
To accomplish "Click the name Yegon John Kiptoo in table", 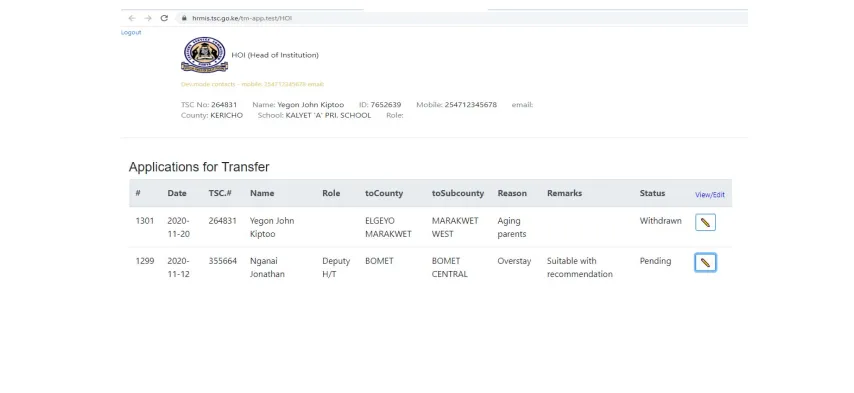I will (272, 228).
